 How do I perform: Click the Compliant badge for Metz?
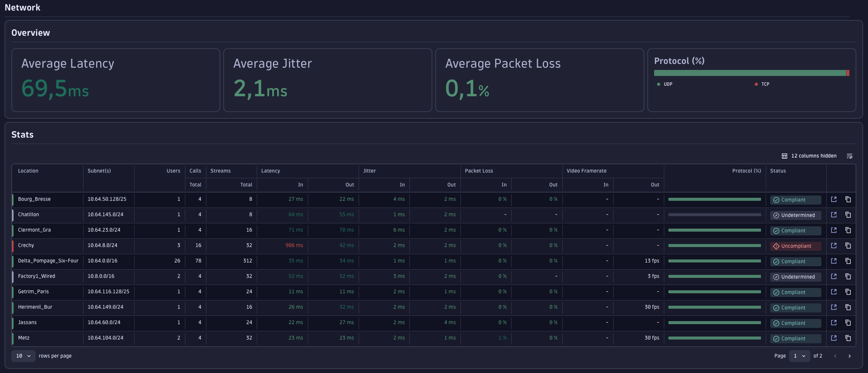tap(795, 338)
